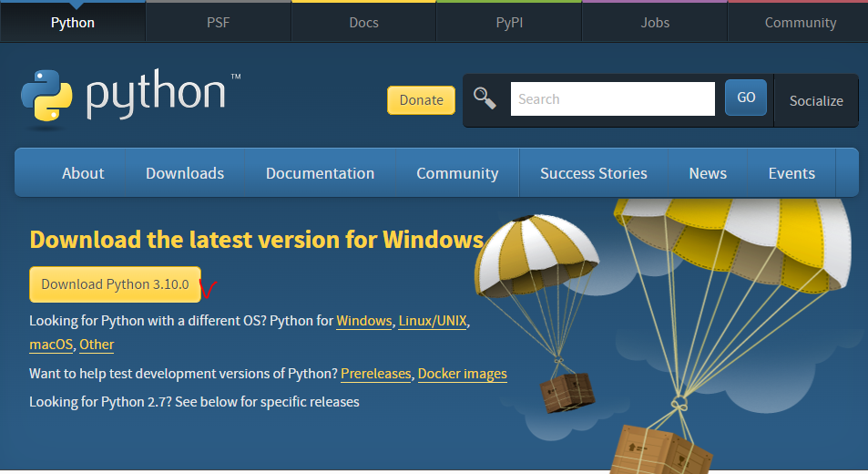This screenshot has width=868, height=474.
Task: Follow the Other platforms link
Action: point(97,345)
